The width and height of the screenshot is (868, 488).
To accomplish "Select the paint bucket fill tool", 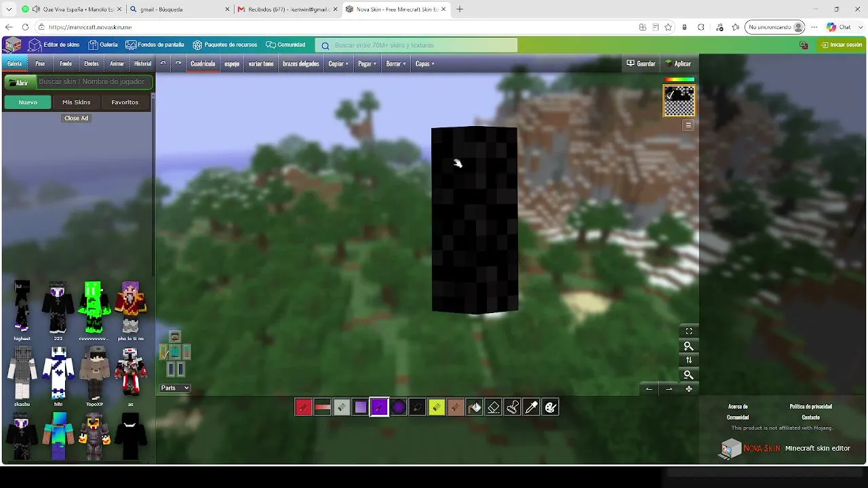I will click(x=475, y=407).
